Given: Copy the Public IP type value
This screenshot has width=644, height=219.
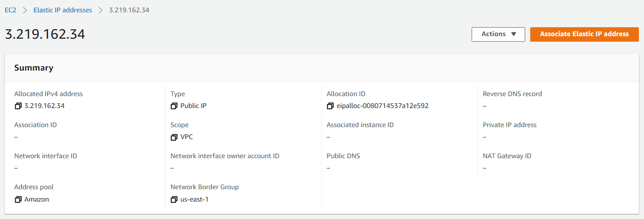Looking at the screenshot, I should click(x=174, y=106).
